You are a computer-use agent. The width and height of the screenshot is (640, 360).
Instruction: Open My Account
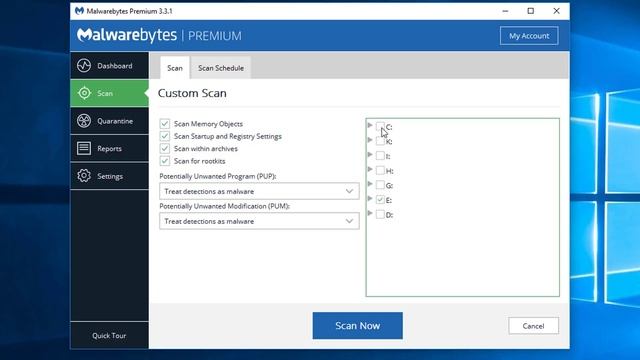click(x=529, y=36)
